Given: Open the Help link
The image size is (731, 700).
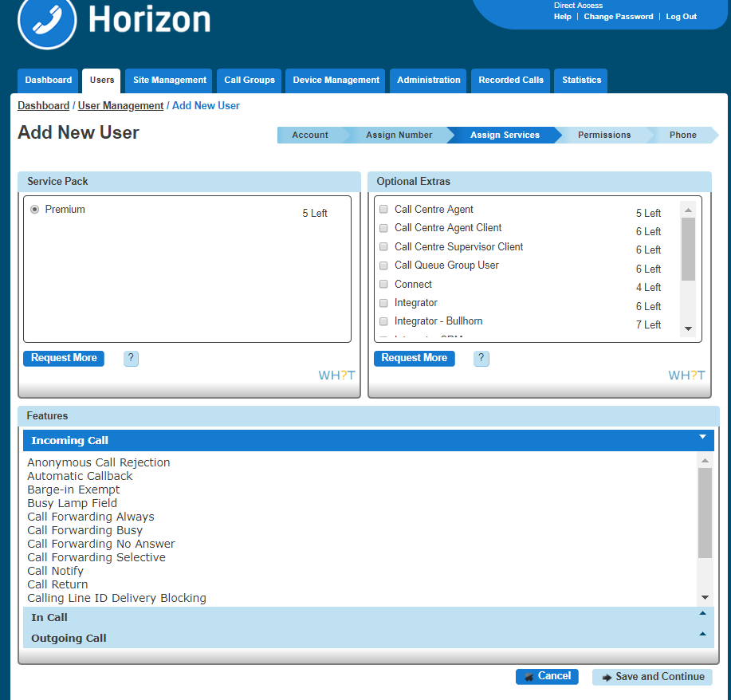Looking at the screenshot, I should (562, 17).
